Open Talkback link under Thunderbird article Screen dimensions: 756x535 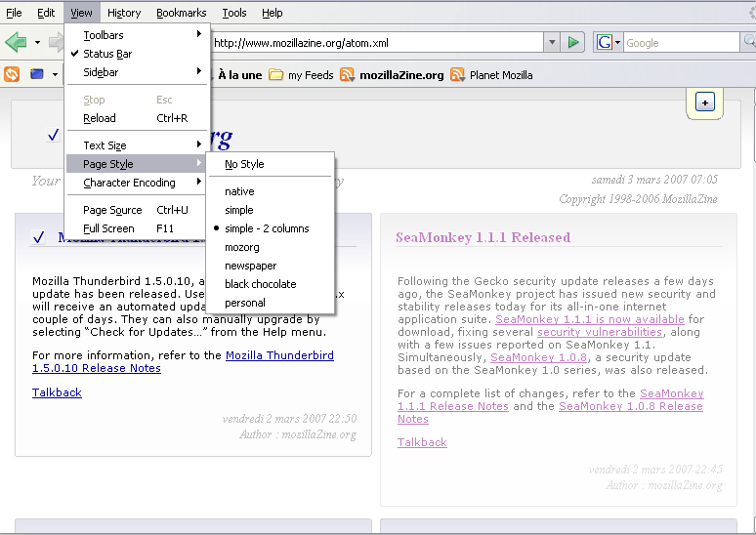(57, 392)
